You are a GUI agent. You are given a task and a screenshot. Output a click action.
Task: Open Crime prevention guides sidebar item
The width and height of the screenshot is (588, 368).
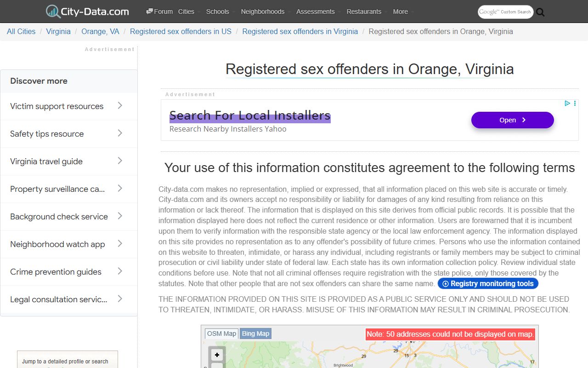click(x=69, y=272)
